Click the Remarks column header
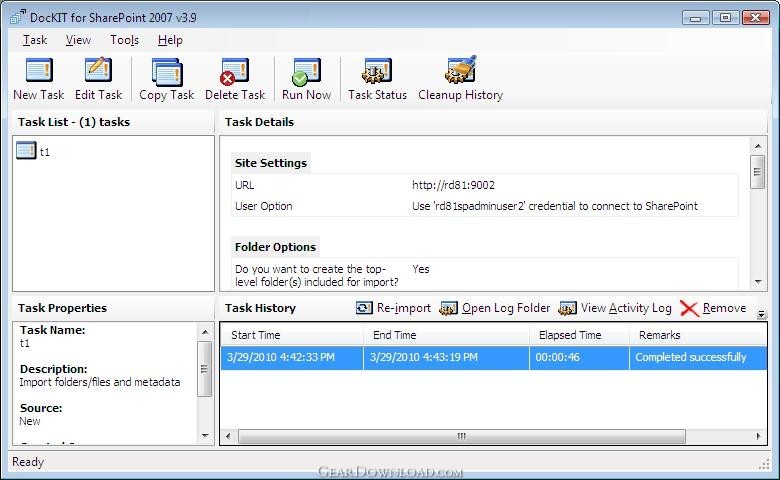 698,335
